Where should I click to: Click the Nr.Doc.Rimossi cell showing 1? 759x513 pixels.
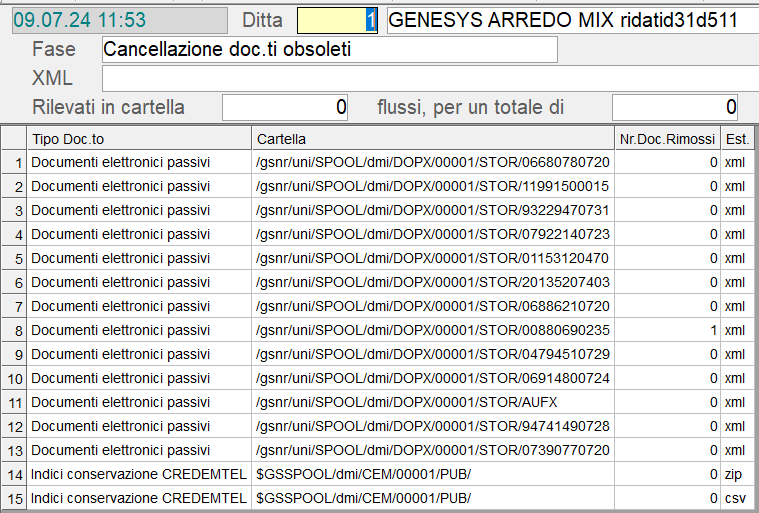click(667, 330)
